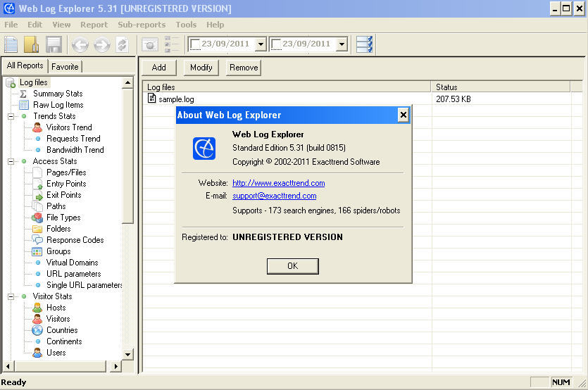Click the speech bubble Response Codes icon
The width and height of the screenshot is (588, 390).
(x=37, y=239)
